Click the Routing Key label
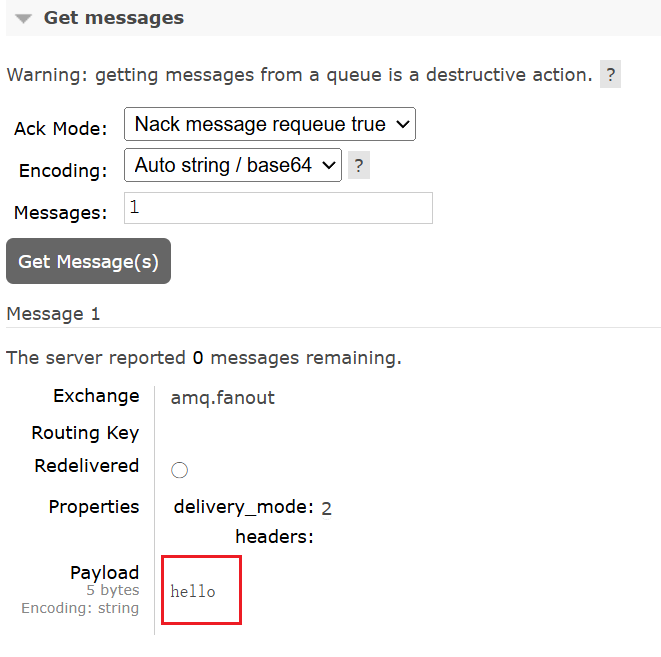This screenshot has height=657, width=661. pos(85,433)
